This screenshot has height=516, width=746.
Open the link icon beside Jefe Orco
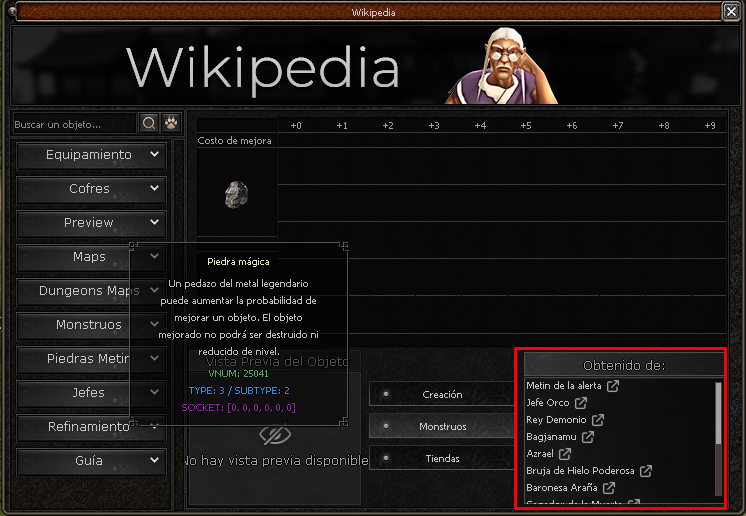(580, 403)
